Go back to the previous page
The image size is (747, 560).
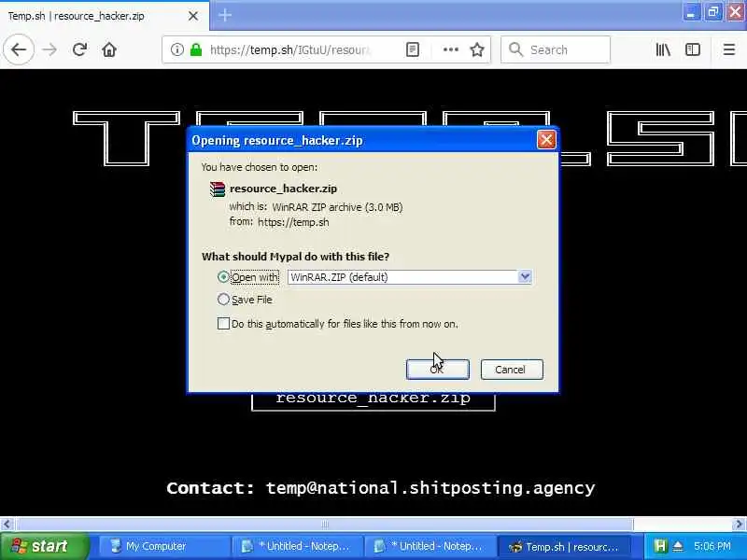pos(19,49)
